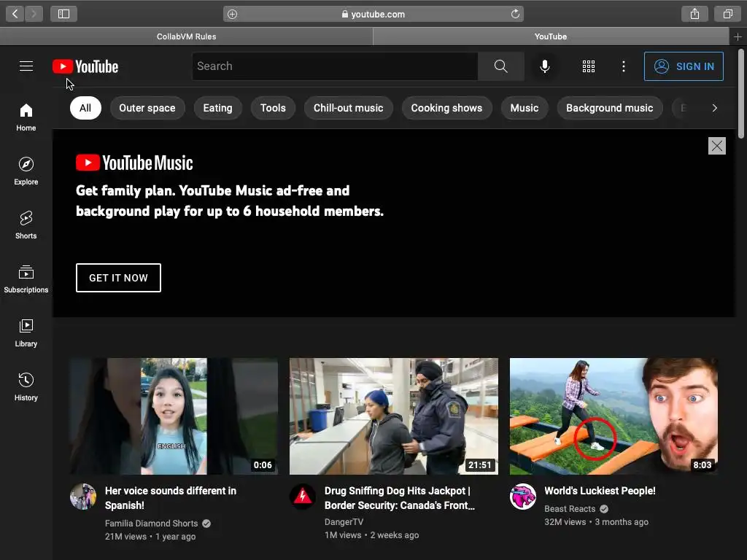This screenshot has width=747, height=560.
Task: Go to Home in sidebar
Action: (26, 117)
